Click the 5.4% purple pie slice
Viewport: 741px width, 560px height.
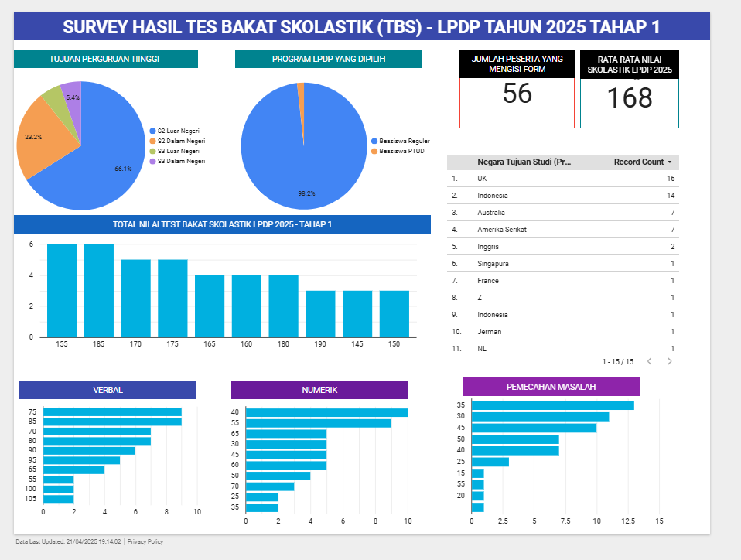(x=73, y=97)
